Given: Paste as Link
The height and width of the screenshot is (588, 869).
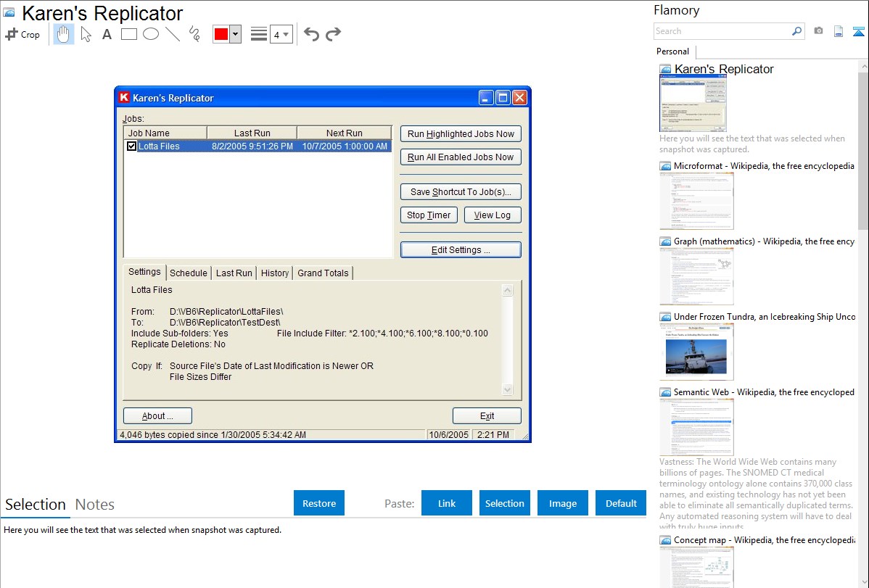Looking at the screenshot, I should tap(447, 503).
